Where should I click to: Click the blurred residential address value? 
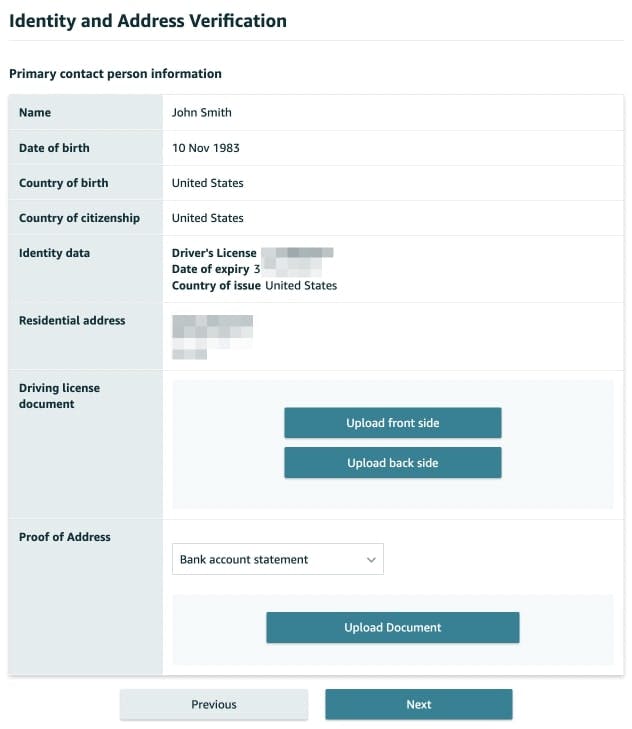point(211,335)
